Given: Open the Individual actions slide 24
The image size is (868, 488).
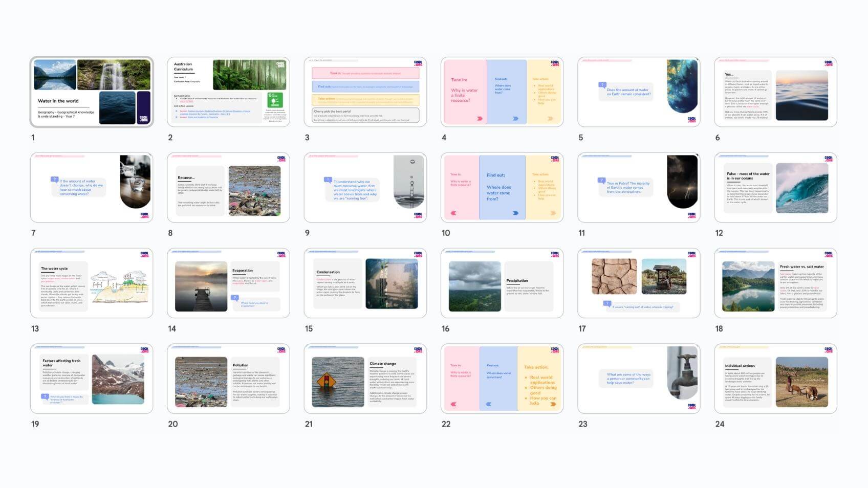Looking at the screenshot, I should point(775,379).
